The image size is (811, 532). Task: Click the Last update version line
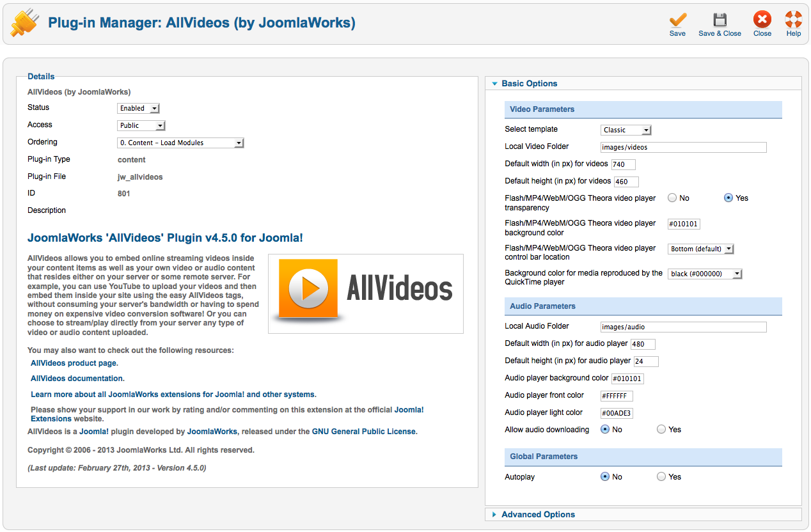[117, 468]
